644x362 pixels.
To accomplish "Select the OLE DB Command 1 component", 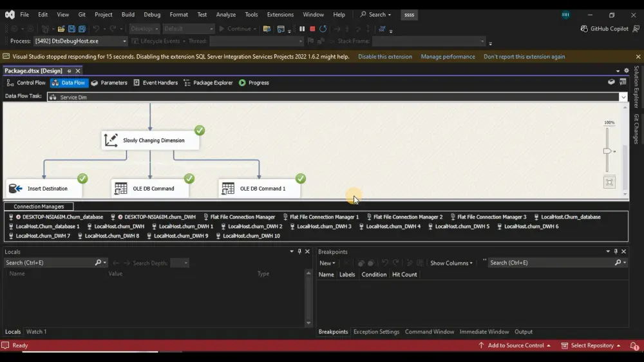I will point(260,189).
